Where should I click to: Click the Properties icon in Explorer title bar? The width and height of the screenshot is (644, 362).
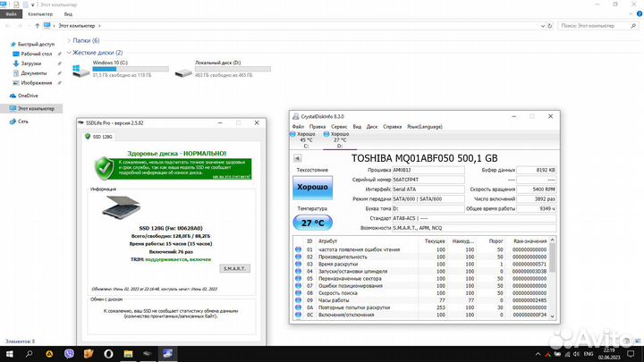[x=16, y=4]
